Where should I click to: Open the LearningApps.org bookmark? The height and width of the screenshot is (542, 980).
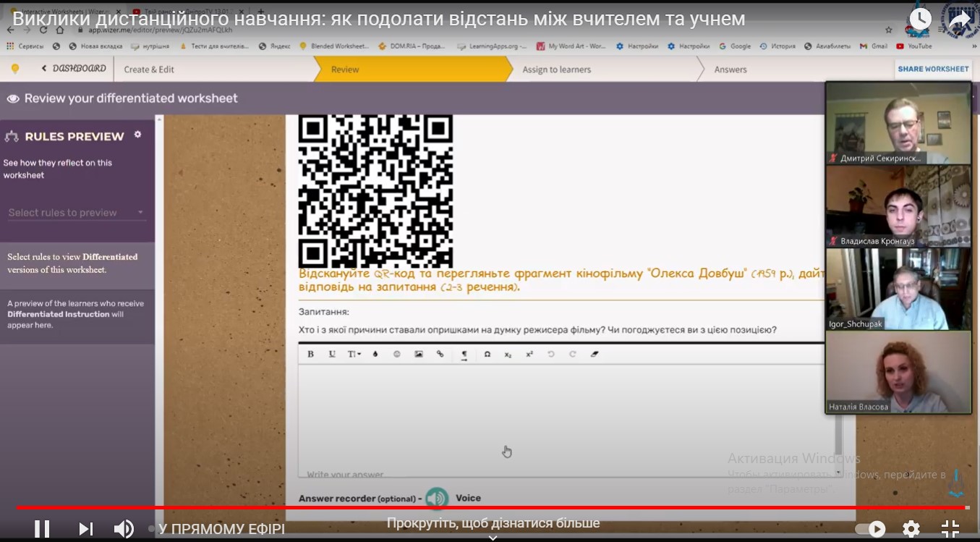point(493,46)
